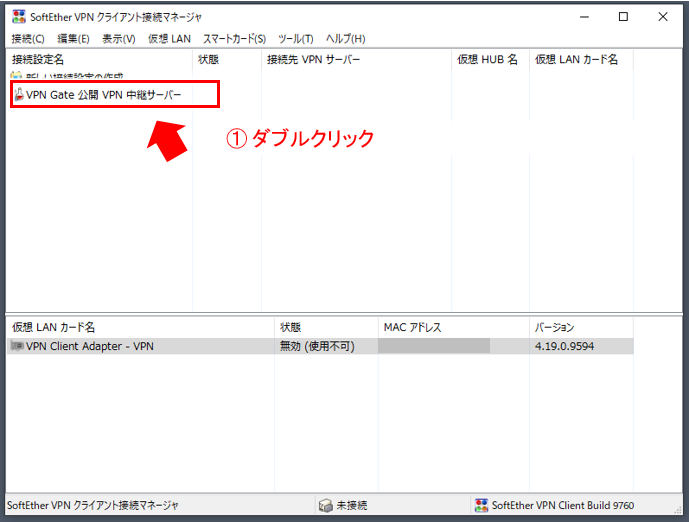Click the version cell 4.19.0.9594

(x=564, y=346)
